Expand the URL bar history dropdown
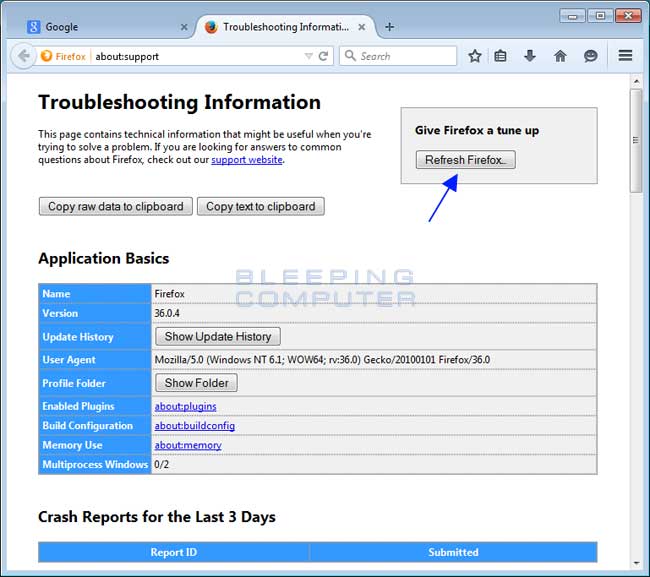Screen dimensions: 650x577 [308, 56]
